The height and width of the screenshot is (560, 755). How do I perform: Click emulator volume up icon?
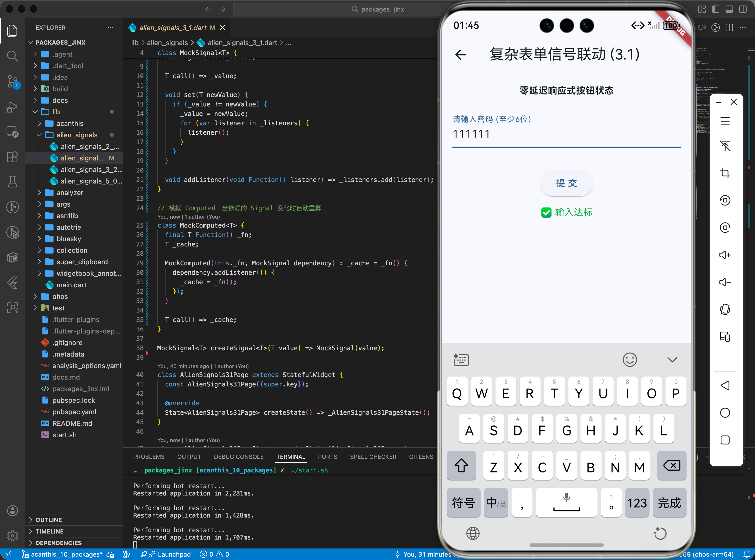[725, 255]
